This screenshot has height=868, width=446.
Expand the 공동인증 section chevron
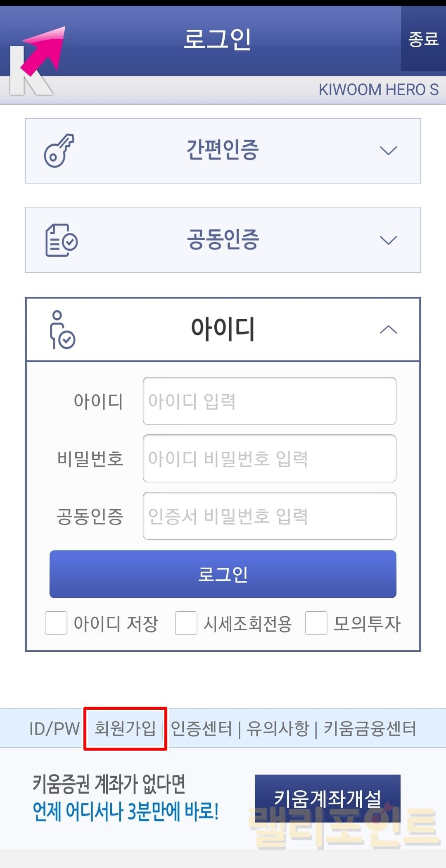coord(388,240)
